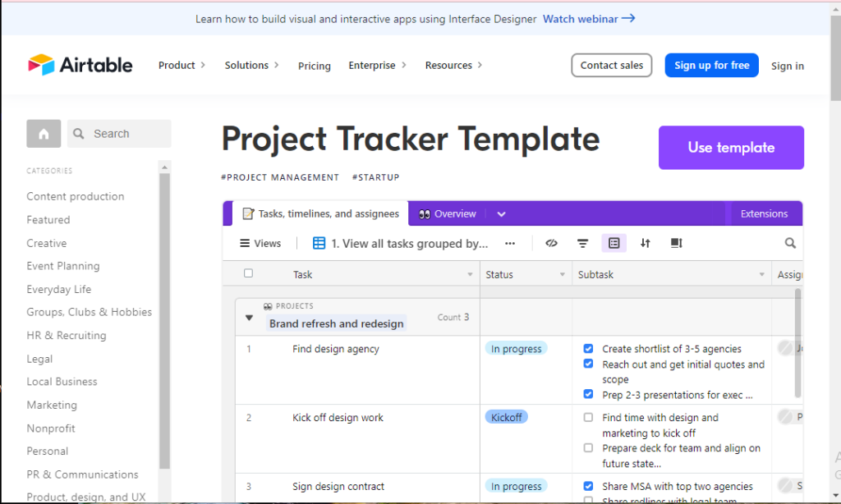Open the Product menu
Viewport: 841px width, 504px height.
(x=182, y=66)
